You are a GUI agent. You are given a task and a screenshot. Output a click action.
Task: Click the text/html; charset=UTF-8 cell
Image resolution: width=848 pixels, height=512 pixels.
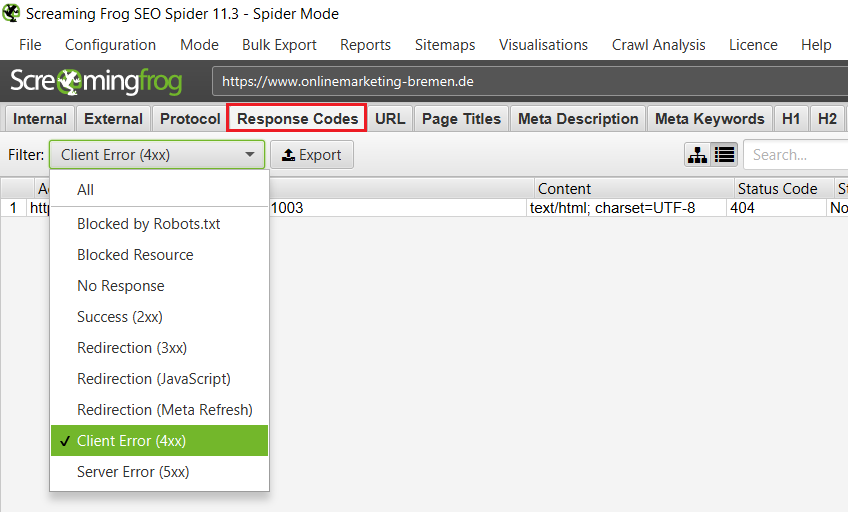pos(626,208)
